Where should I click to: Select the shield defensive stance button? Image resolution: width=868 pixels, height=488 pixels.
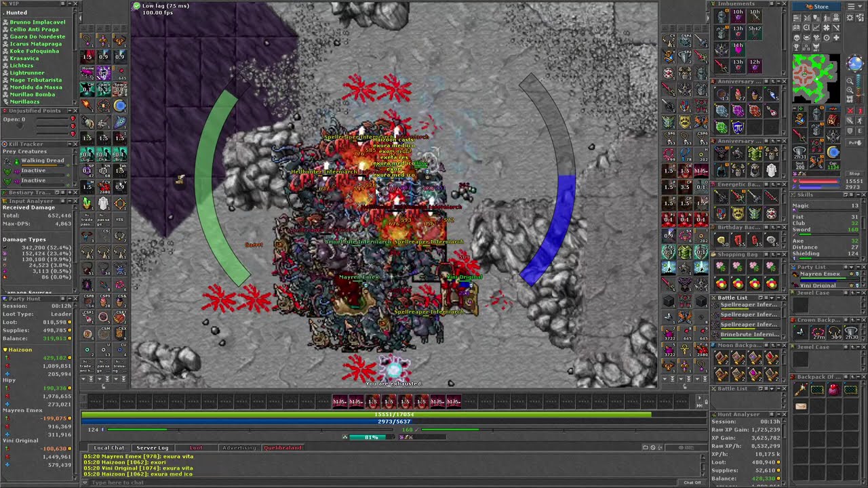point(850,131)
